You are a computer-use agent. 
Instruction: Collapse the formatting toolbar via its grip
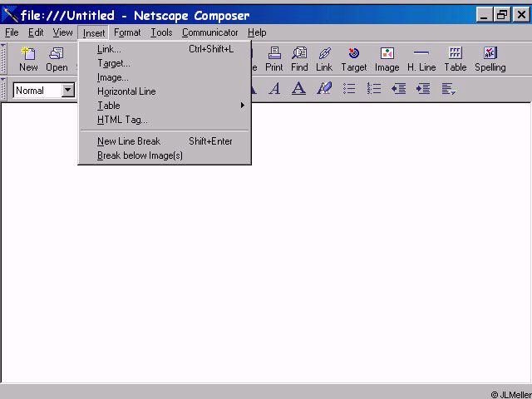point(3,89)
